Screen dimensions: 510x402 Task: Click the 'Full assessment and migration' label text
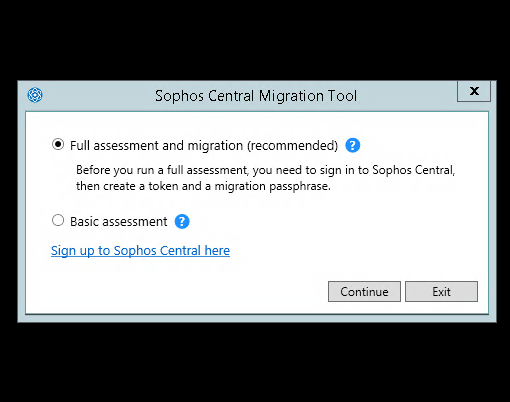157,146
